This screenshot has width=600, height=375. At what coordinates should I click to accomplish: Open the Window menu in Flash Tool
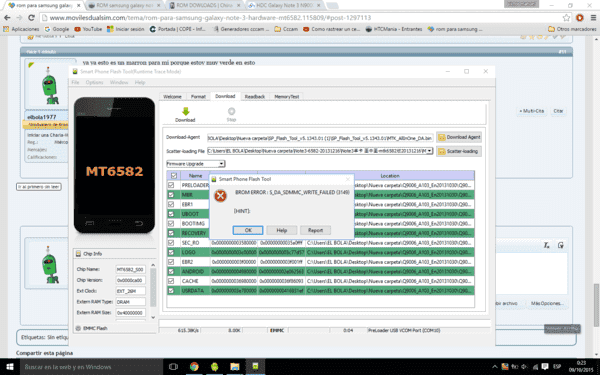[119, 82]
